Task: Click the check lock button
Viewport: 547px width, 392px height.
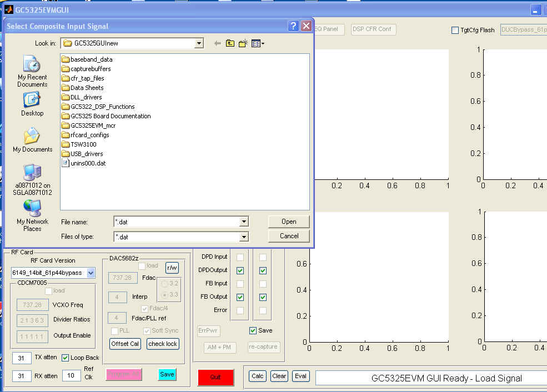Action: pos(163,344)
